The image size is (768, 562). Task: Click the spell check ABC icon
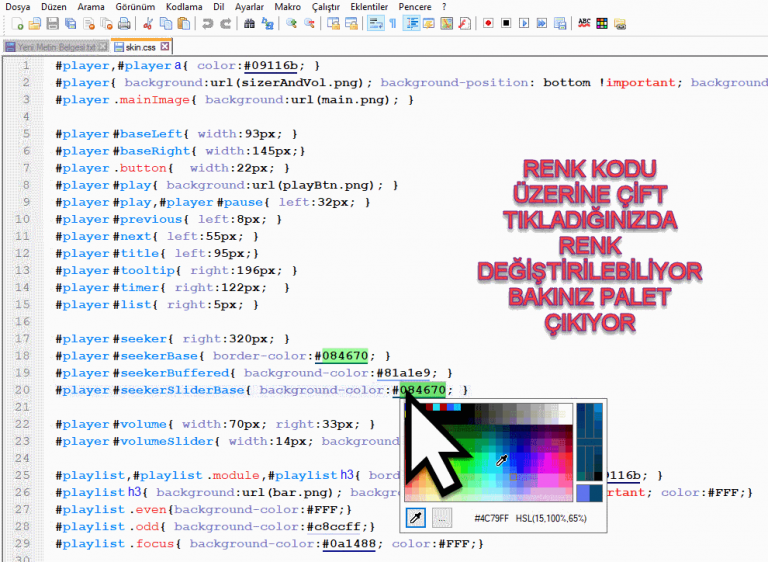pyautogui.click(x=585, y=23)
